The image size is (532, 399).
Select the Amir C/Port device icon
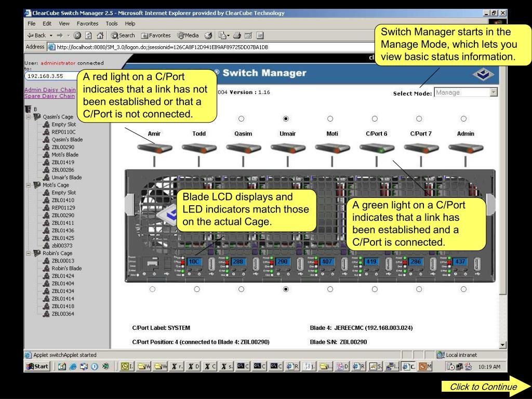(x=155, y=148)
